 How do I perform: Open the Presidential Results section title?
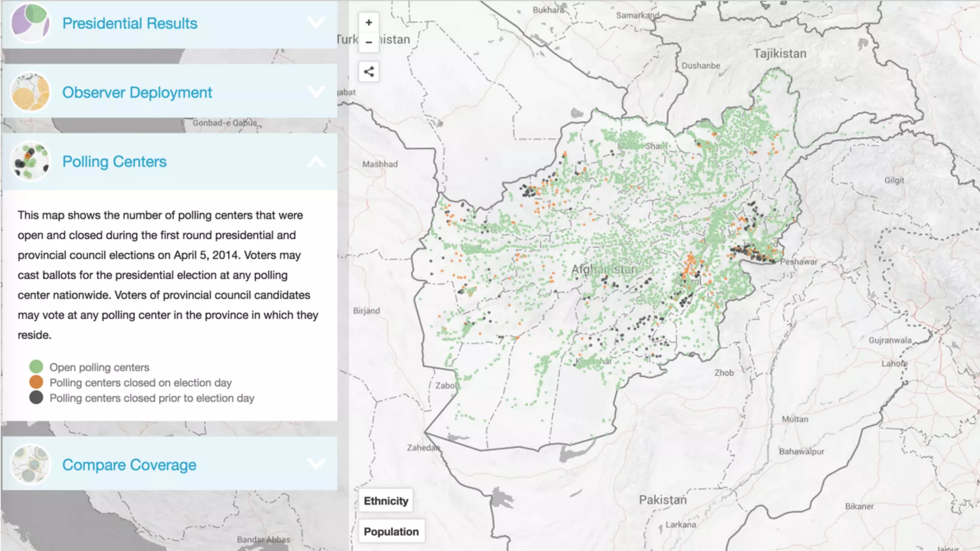pos(130,23)
